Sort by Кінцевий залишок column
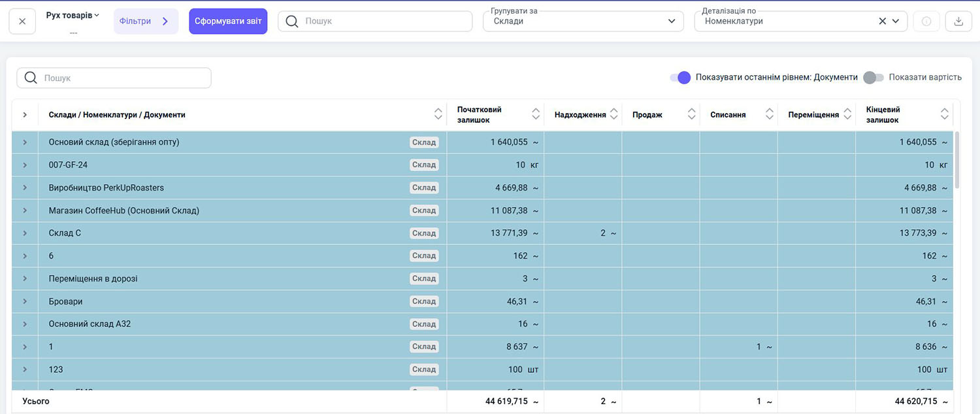Viewport: 980px width, 414px height. [944, 115]
